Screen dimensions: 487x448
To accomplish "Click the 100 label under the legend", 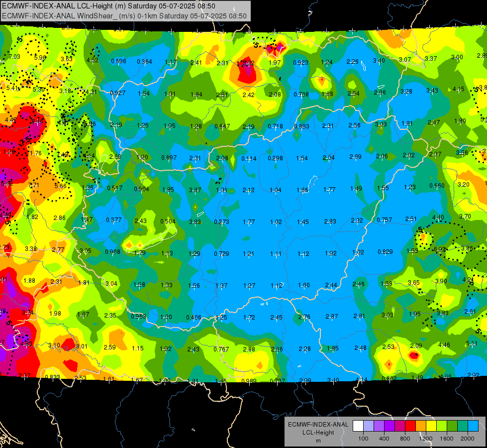I will [x=363, y=439].
